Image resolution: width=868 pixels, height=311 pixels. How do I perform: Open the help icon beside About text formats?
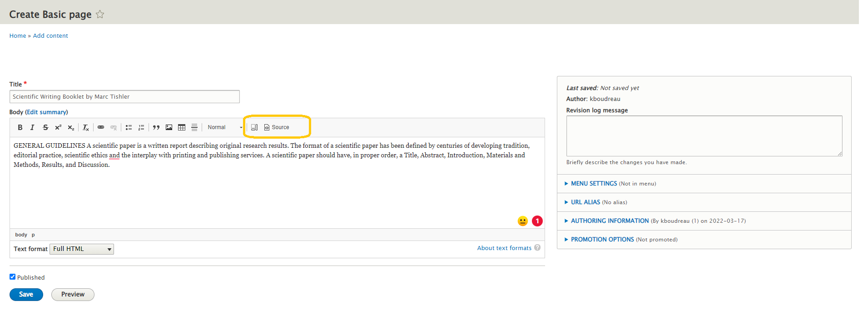[x=537, y=248]
